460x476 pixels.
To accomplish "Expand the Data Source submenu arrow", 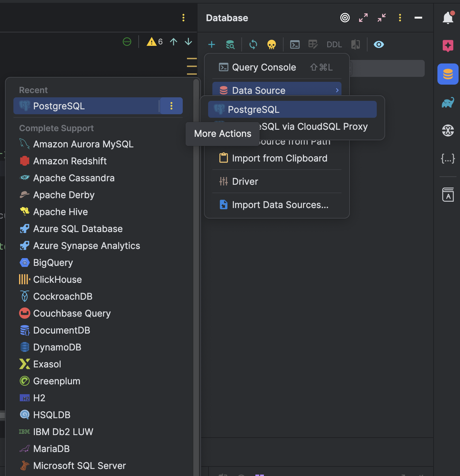I will 337,90.
